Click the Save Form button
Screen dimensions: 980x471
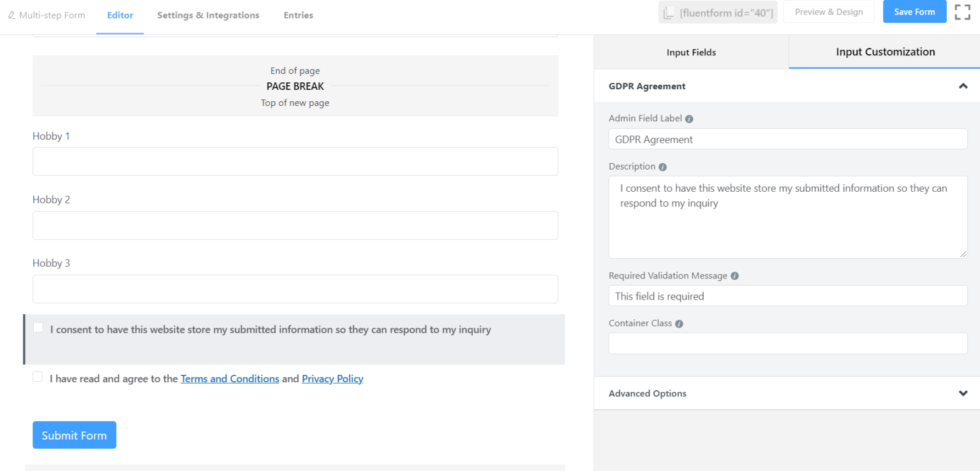(914, 11)
